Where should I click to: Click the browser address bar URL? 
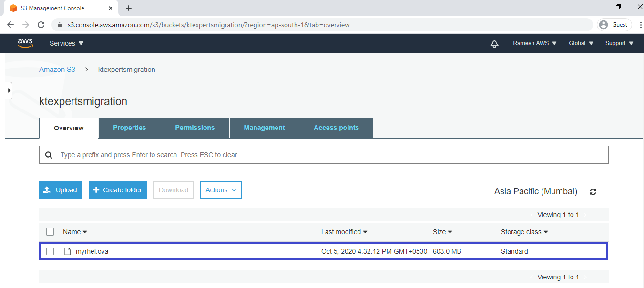[208, 25]
